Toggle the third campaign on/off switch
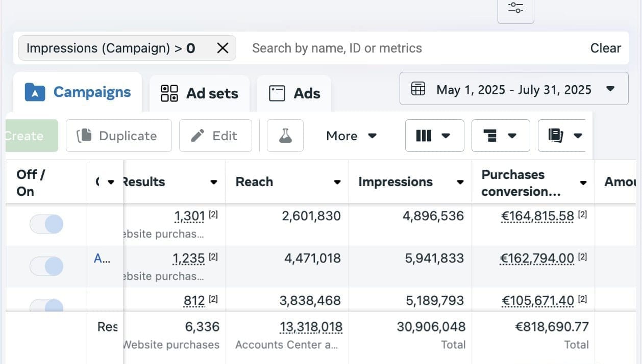The image size is (642, 364). click(x=46, y=306)
